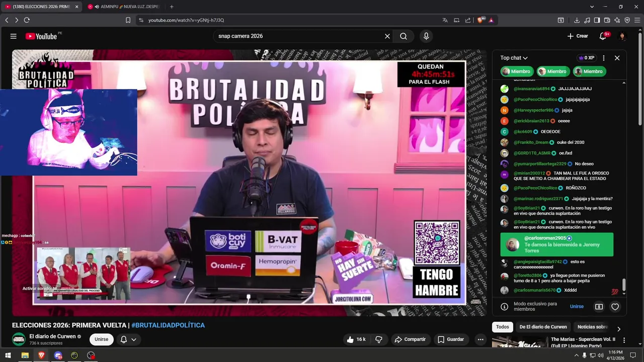Go to the YouTube home logo

41,36
